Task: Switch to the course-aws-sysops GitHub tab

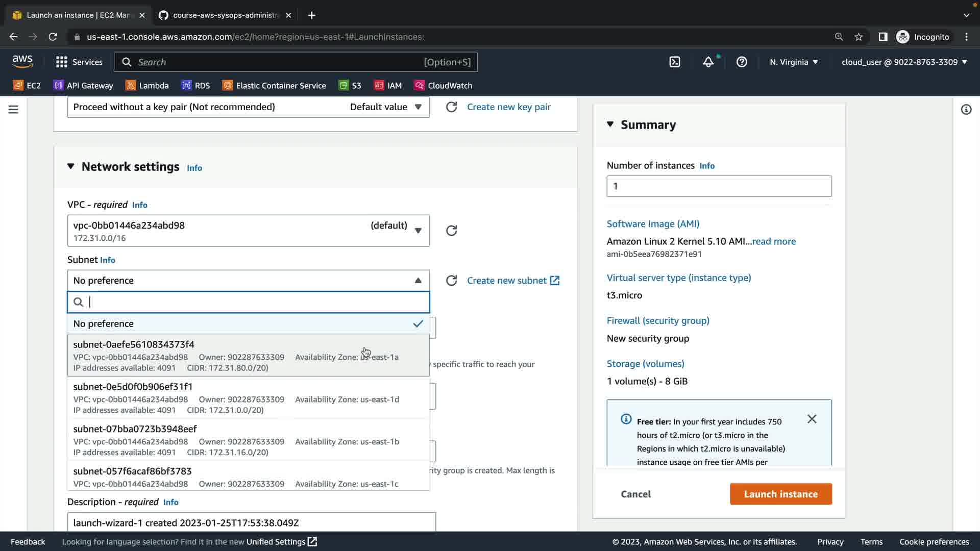Action: [x=225, y=15]
